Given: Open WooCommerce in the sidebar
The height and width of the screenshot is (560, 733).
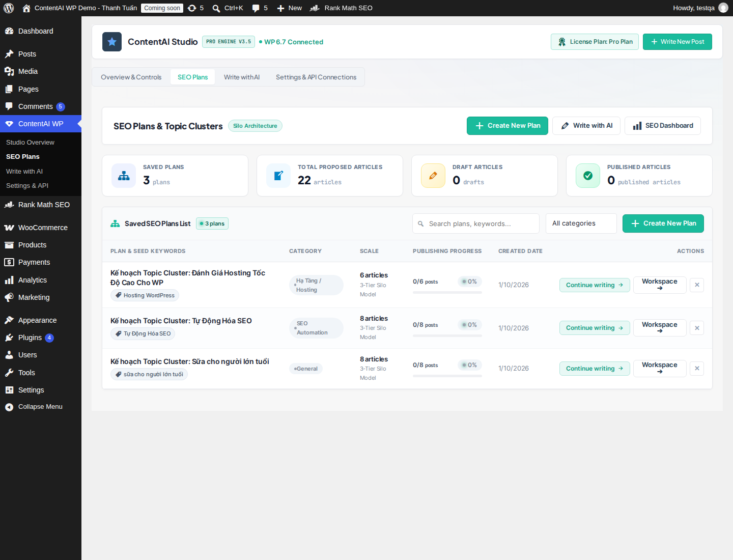Looking at the screenshot, I should [x=41, y=228].
